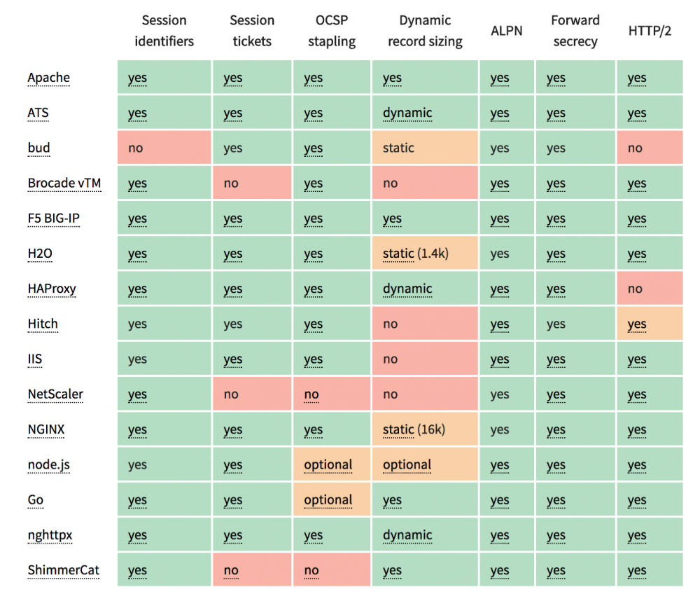Click node.js 'optional' OCSP stapling cell
Viewport: 700px width, 608px height.
(328, 465)
